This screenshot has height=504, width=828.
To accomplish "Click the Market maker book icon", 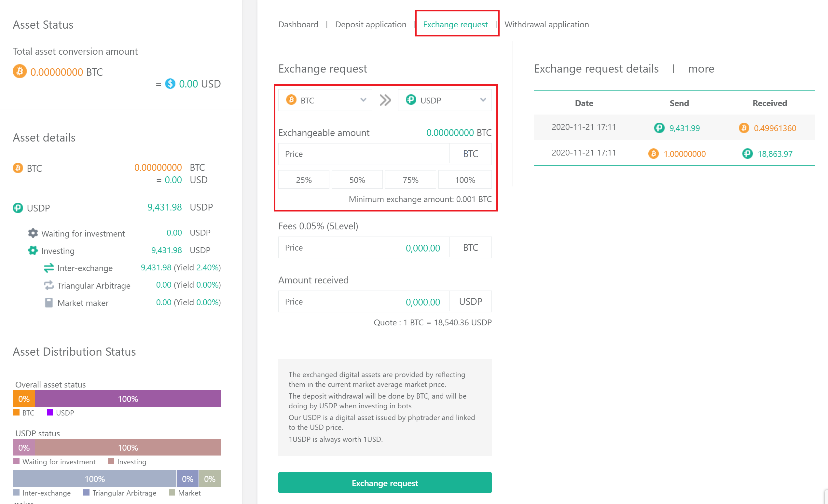I will click(49, 303).
